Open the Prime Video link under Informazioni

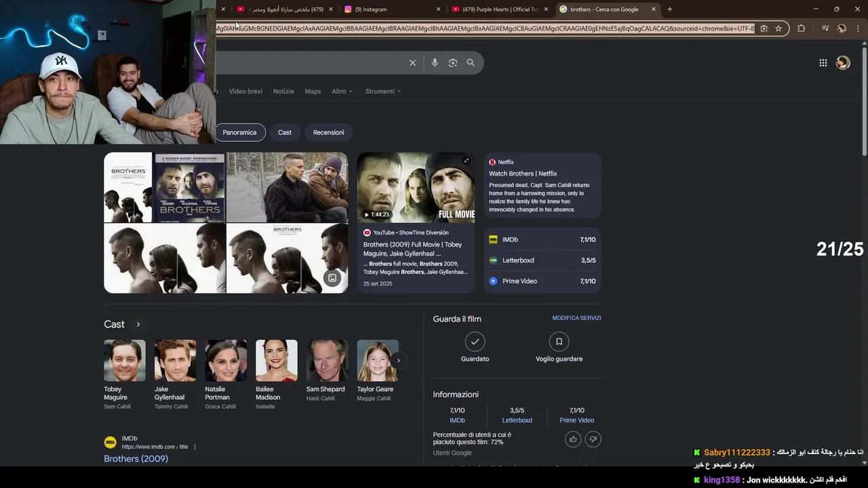click(576, 420)
